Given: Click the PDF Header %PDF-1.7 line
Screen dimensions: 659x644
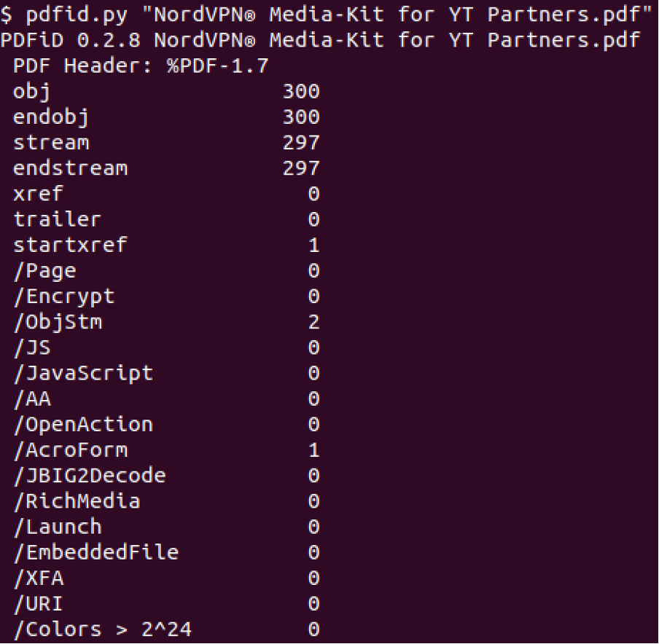Looking at the screenshot, I should [141, 66].
